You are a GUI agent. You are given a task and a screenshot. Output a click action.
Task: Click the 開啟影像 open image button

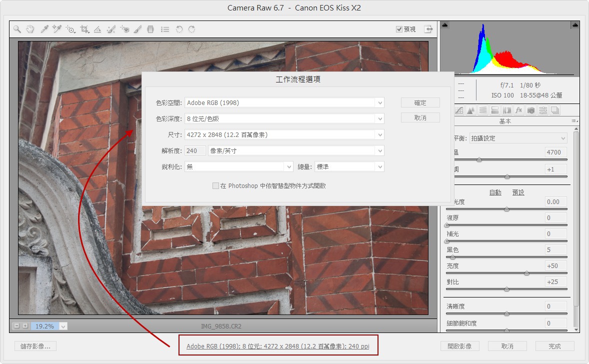coord(460,346)
